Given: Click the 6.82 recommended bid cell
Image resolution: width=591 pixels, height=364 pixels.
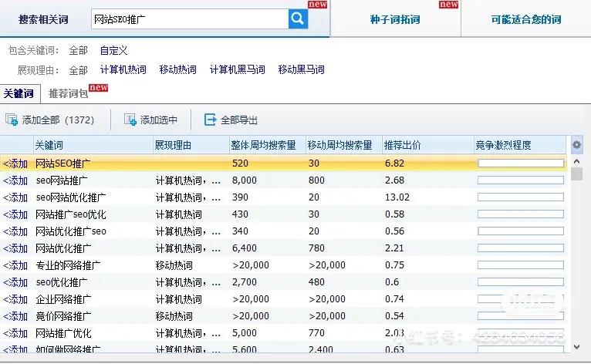Looking at the screenshot, I should click(394, 163).
